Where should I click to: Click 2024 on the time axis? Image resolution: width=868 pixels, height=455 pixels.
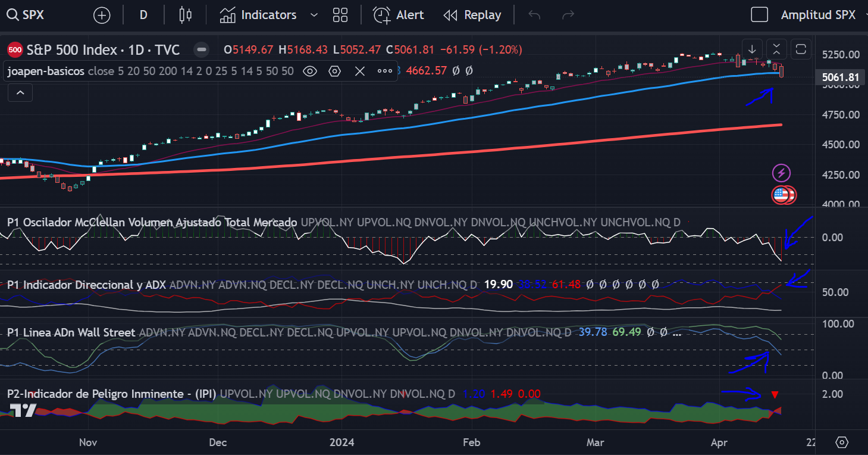(342, 442)
